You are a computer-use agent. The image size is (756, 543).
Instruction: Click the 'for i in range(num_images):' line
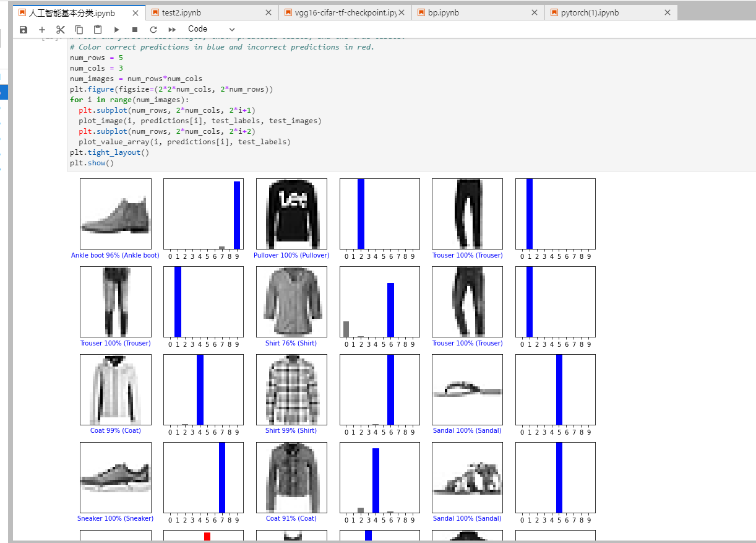129,100
